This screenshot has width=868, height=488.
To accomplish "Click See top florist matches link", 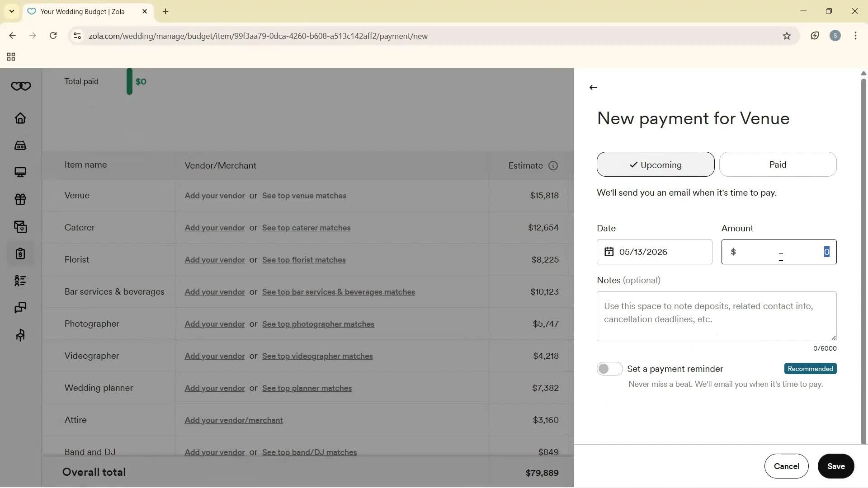I will tap(304, 260).
